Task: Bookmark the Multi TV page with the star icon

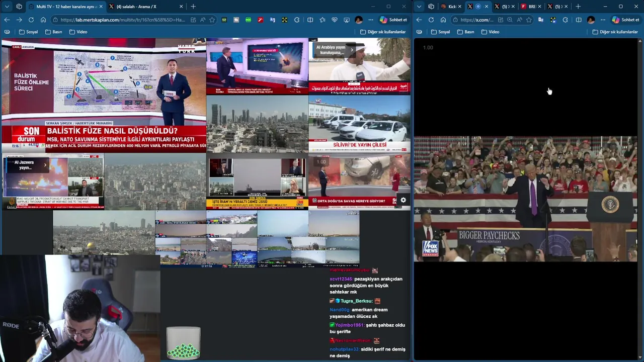Action: tap(212, 20)
